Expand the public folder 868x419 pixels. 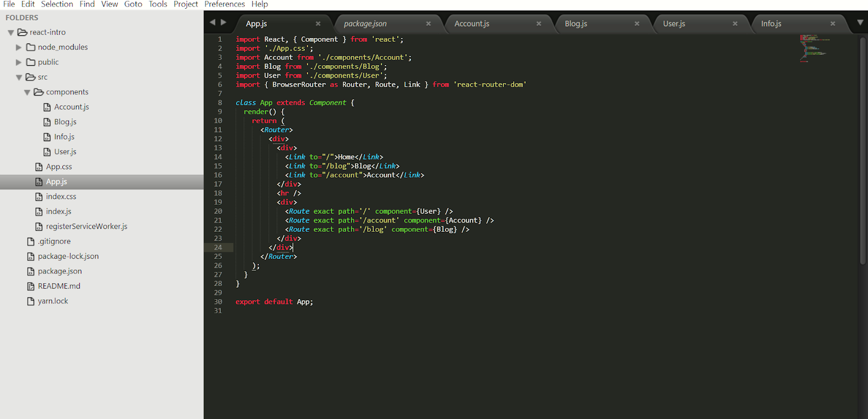click(19, 62)
